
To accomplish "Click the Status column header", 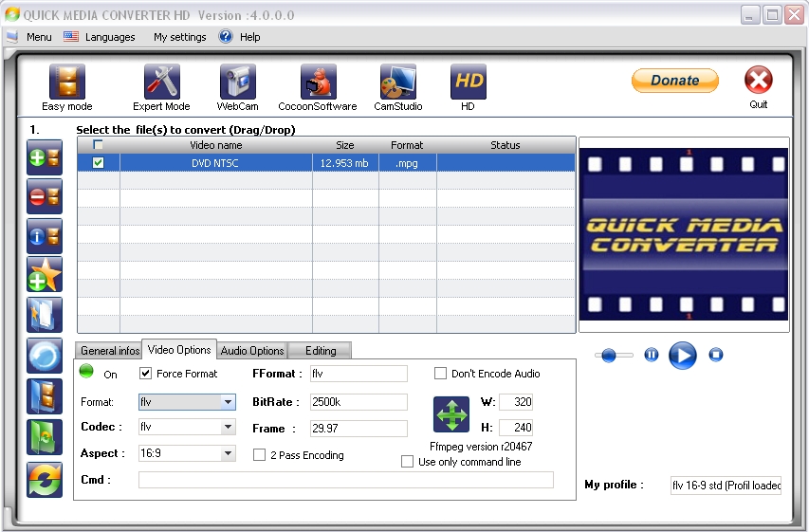I will [506, 145].
